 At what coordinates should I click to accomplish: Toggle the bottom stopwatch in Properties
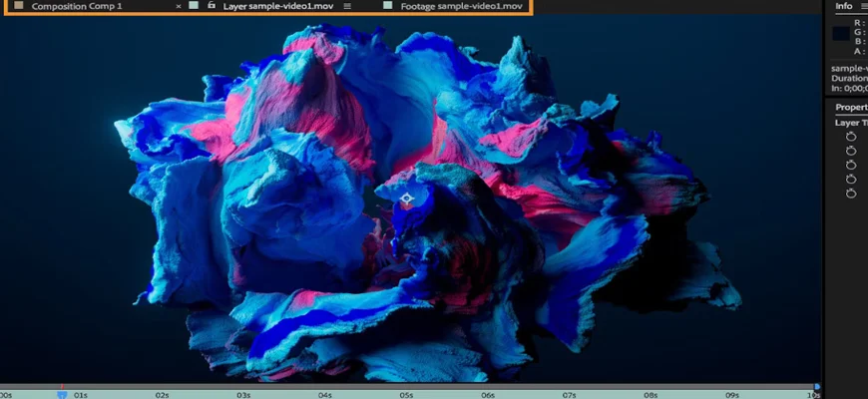851,194
